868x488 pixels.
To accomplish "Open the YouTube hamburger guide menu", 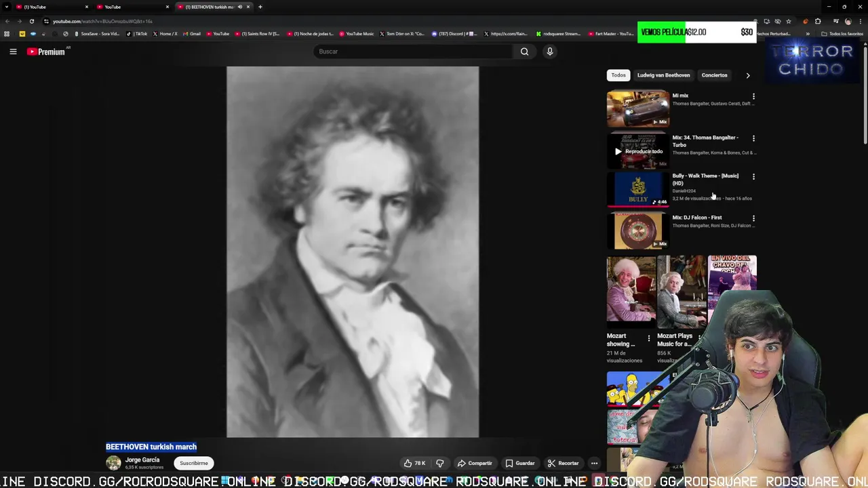I will 13,52.
